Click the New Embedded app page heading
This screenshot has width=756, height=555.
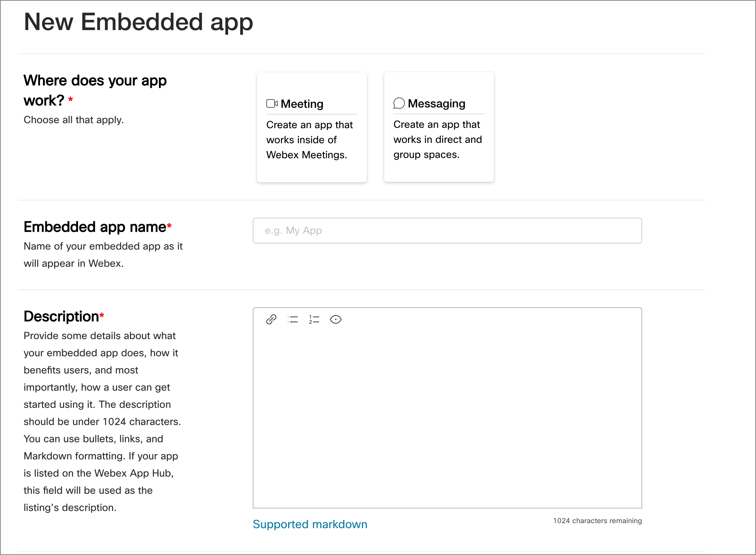139,22
